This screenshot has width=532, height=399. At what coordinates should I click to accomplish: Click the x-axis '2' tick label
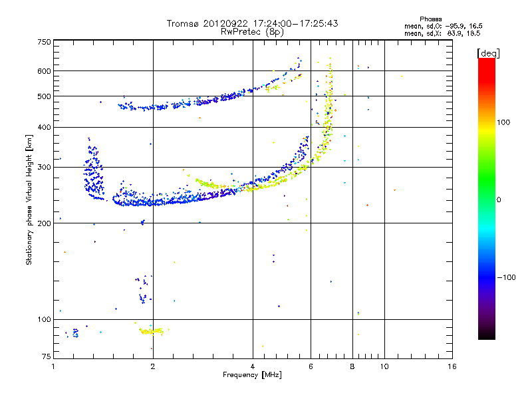[153, 366]
